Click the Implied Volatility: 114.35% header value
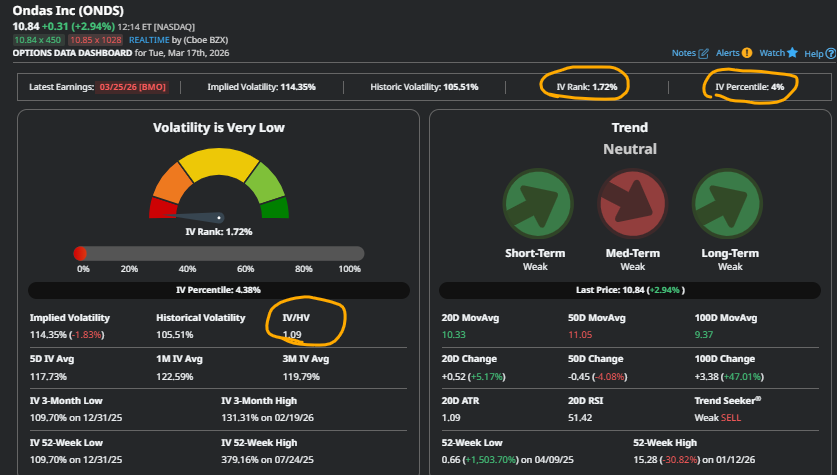This screenshot has width=837, height=475. (x=262, y=87)
